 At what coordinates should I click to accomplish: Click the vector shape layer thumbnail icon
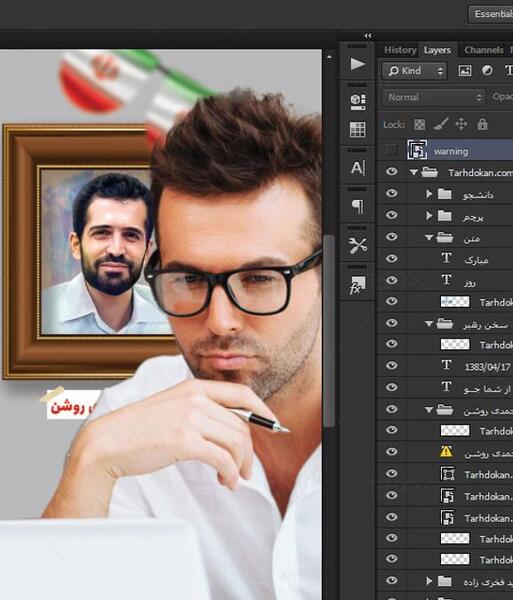pos(447,474)
